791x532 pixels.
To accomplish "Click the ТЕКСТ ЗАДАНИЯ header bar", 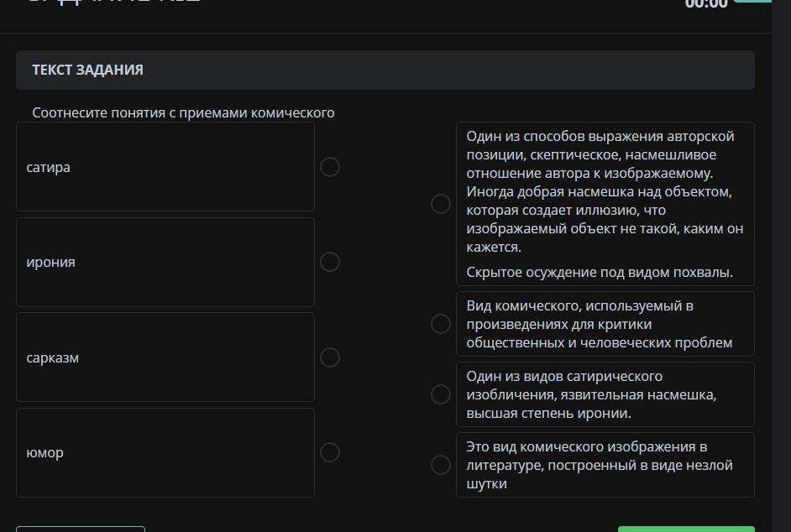I will tap(385, 70).
